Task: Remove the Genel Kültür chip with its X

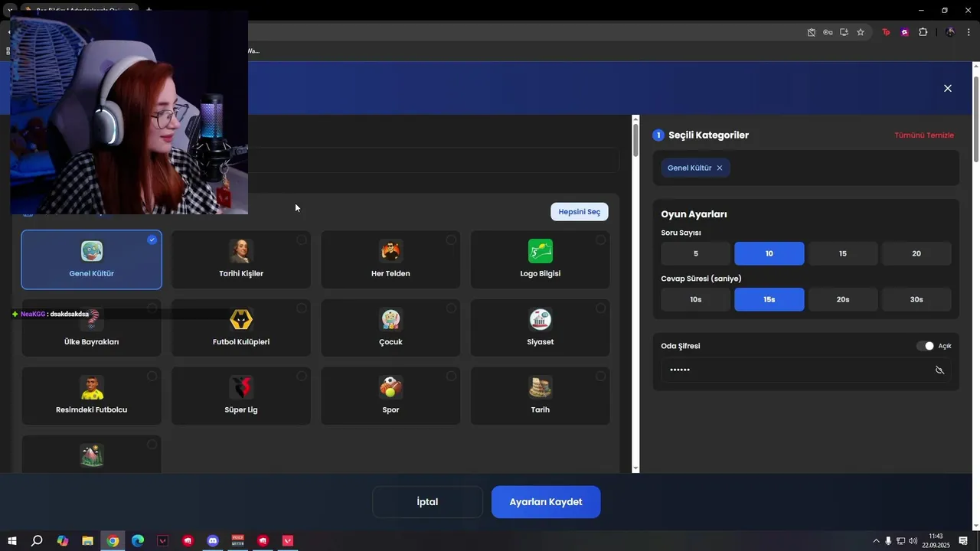Action: (x=719, y=168)
